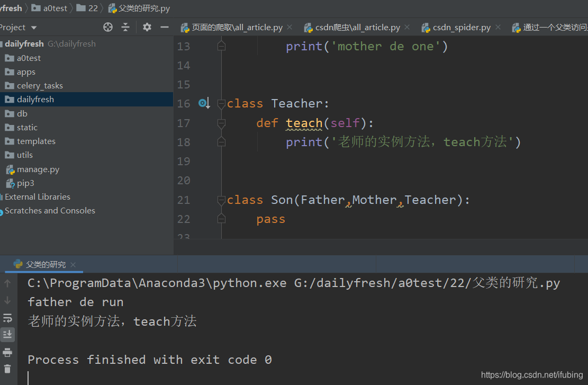
Task: Click Mother in Son class bases
Action: pos(374,200)
